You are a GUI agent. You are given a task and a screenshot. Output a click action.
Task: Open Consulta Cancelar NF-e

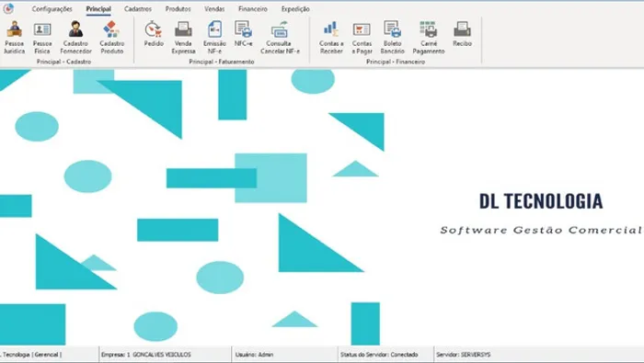(280, 38)
